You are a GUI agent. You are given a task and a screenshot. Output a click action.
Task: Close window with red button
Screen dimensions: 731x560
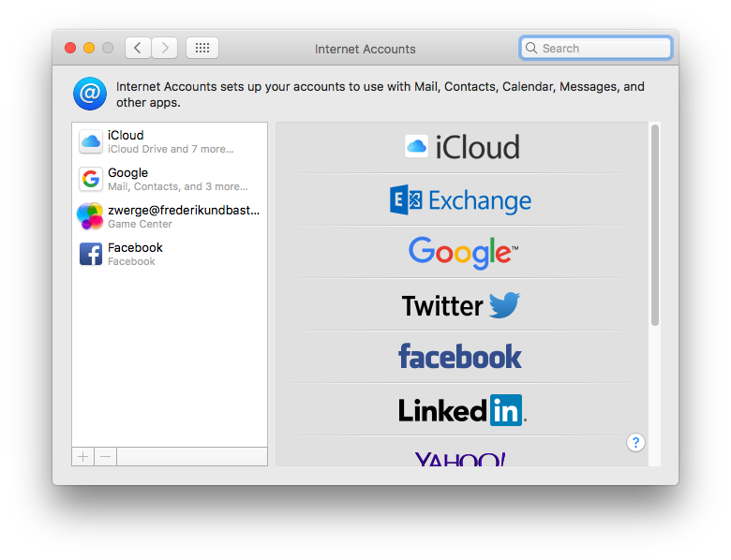click(x=70, y=48)
